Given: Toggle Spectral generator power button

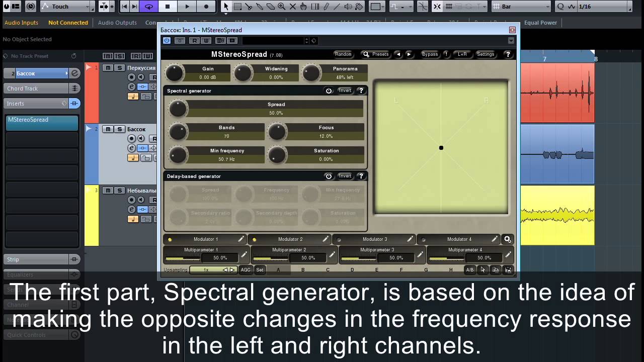Looking at the screenshot, I should (329, 90).
